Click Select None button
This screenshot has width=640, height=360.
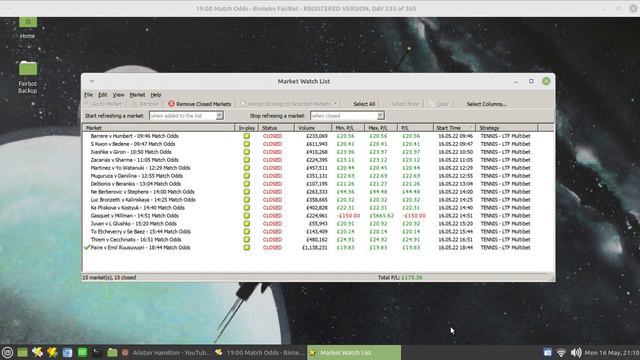405,104
